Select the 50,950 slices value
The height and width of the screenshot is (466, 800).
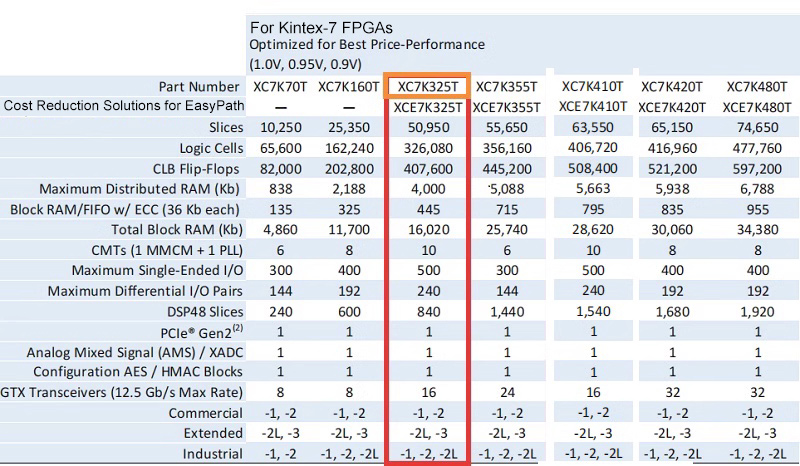pos(427,127)
